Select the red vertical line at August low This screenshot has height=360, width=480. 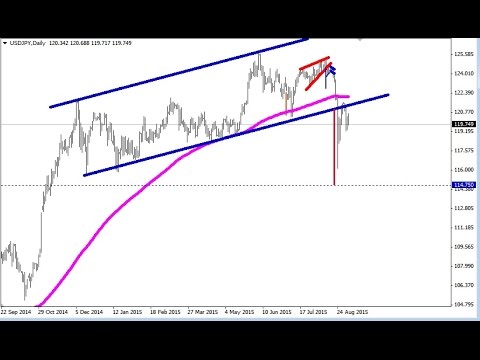334,147
